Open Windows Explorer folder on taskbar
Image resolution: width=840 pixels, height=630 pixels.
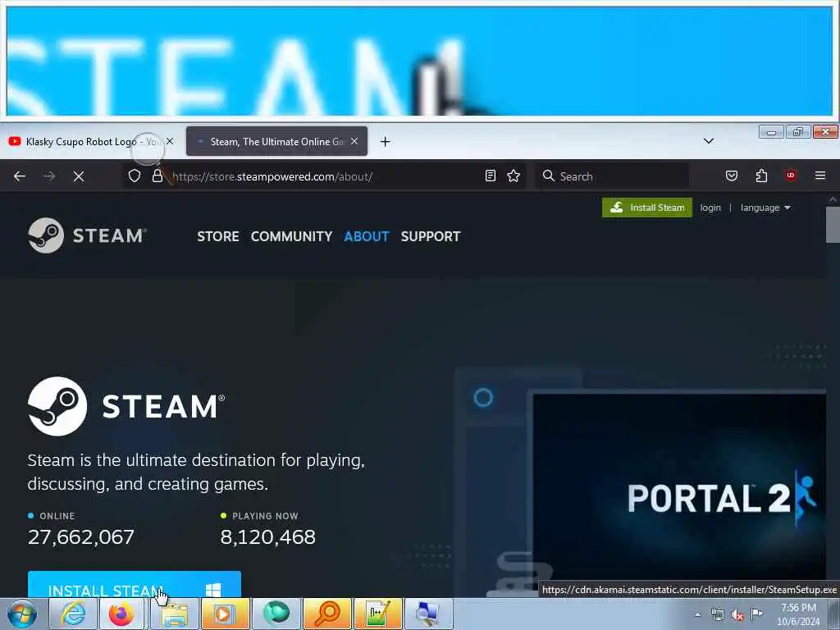pos(175,614)
